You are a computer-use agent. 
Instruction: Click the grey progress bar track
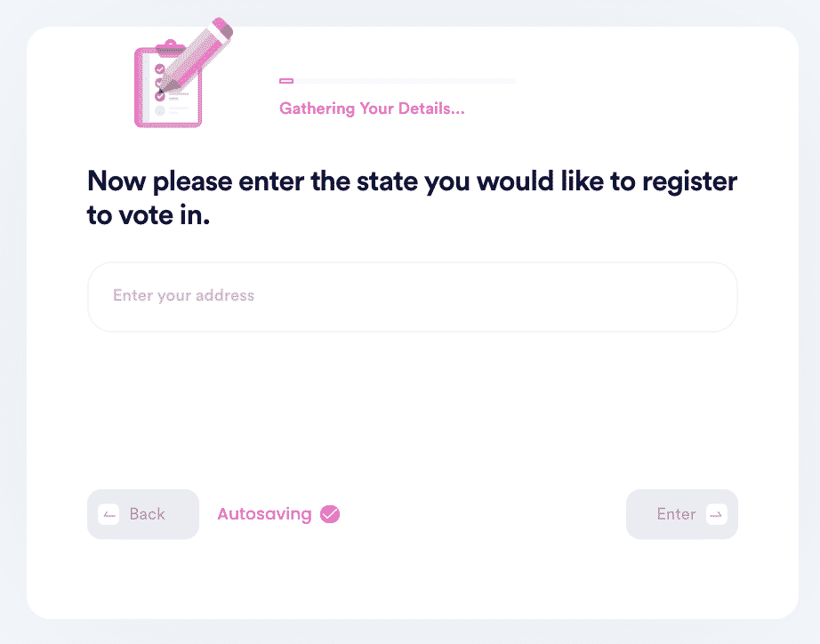[x=405, y=81]
